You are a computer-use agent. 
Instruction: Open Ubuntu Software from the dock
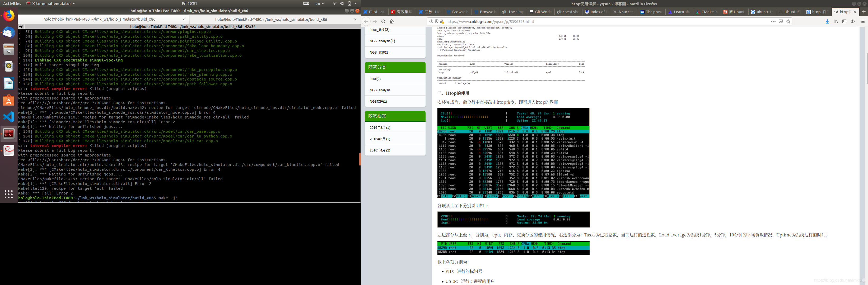point(9,100)
